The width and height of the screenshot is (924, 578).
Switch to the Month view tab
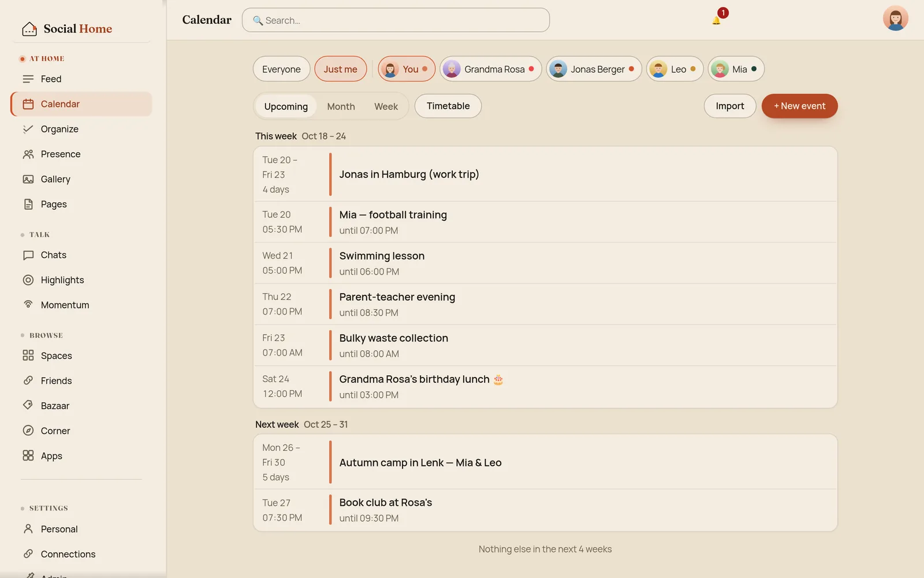tap(341, 106)
